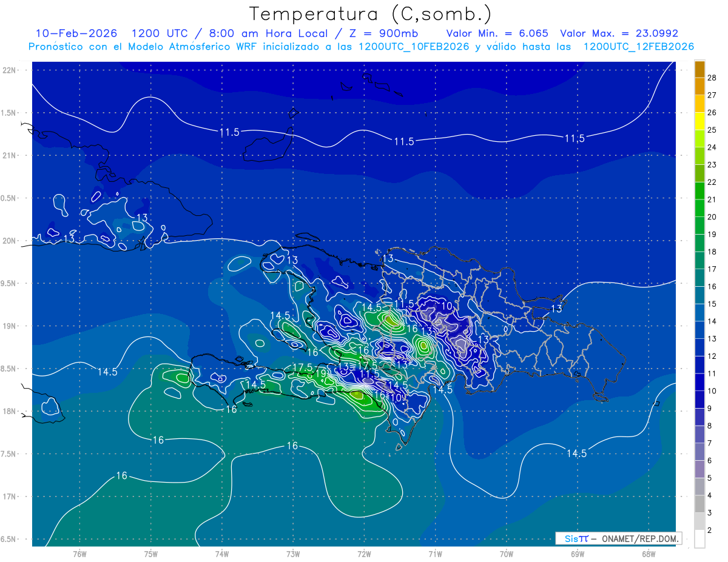Click the color bar value label "9"

click(x=710, y=409)
